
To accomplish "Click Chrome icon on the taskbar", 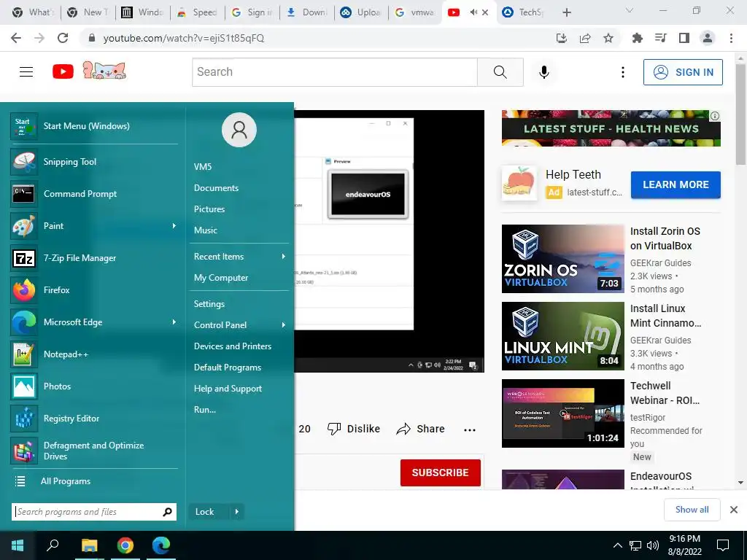I will click(125, 545).
